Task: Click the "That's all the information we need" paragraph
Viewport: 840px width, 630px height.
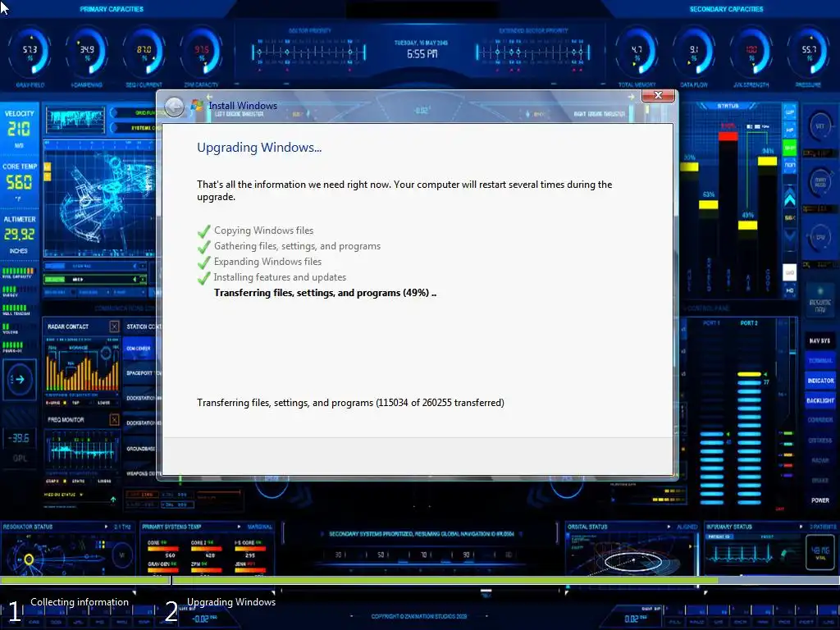Action: point(404,190)
